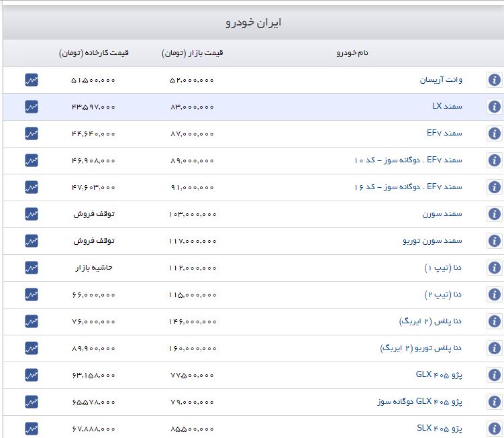
Task: Open the دنا پلاس توربو (۲ ایربگ) link
Action: coord(421,347)
